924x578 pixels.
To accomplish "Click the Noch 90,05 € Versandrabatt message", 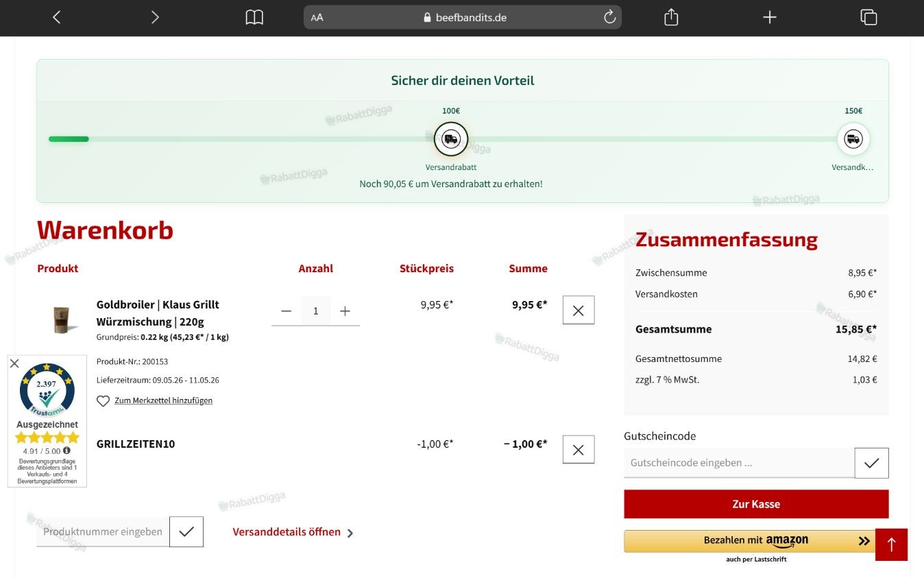I will [x=451, y=184].
